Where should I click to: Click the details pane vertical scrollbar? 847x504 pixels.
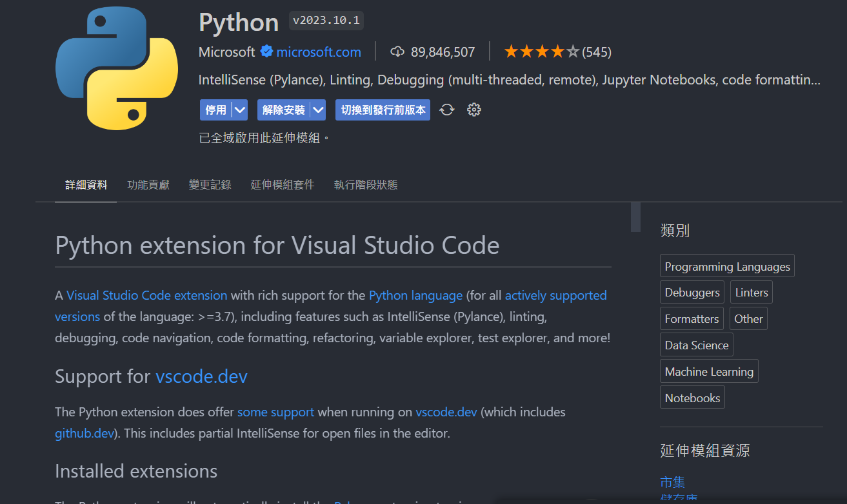pyautogui.click(x=635, y=217)
